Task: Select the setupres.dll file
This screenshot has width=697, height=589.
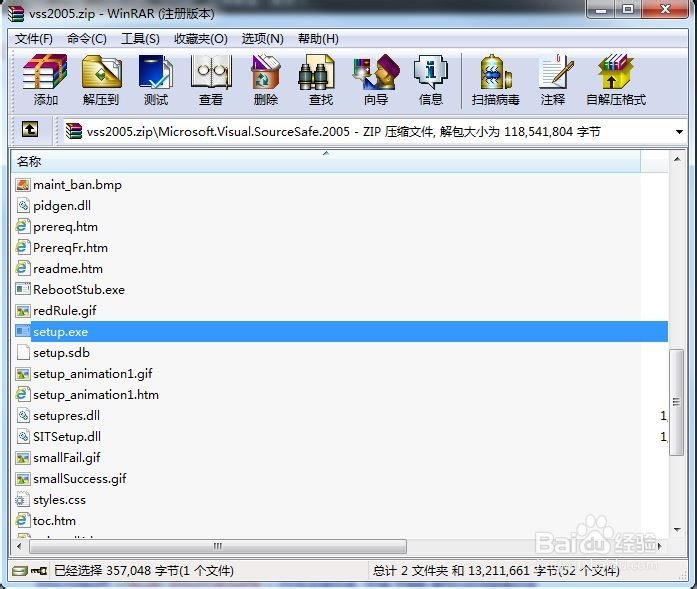Action: [66, 416]
